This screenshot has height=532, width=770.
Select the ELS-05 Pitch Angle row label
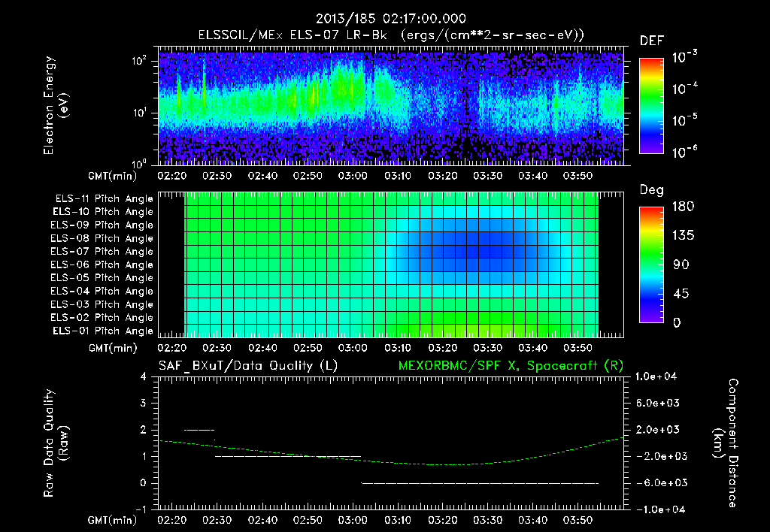(102, 278)
